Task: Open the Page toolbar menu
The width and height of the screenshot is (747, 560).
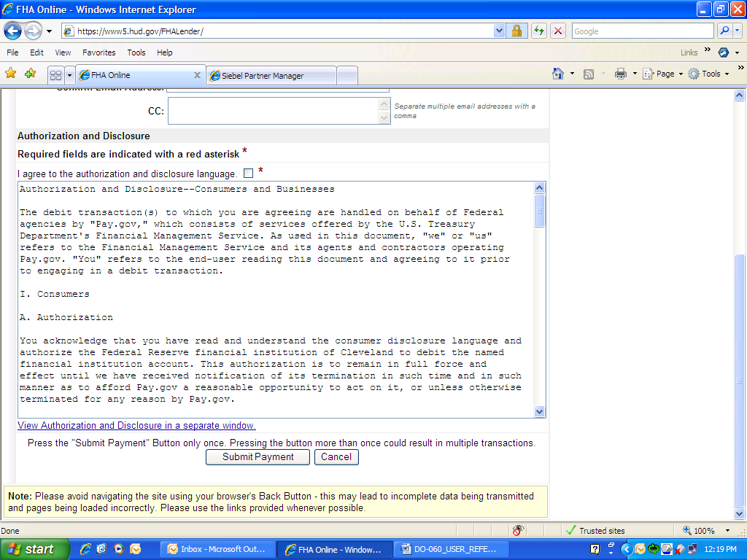Action: pos(662,74)
